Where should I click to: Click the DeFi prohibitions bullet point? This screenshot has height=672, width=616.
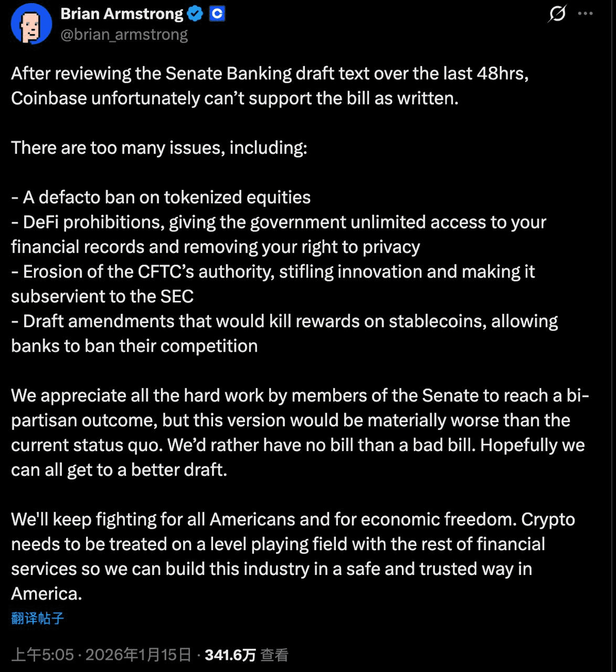278,234
